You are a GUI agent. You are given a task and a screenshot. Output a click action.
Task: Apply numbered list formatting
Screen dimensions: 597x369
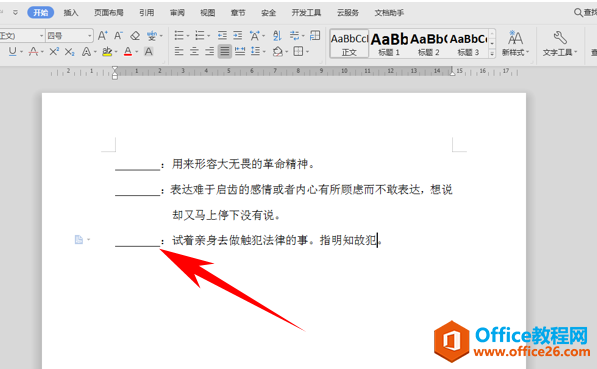tap(200, 35)
